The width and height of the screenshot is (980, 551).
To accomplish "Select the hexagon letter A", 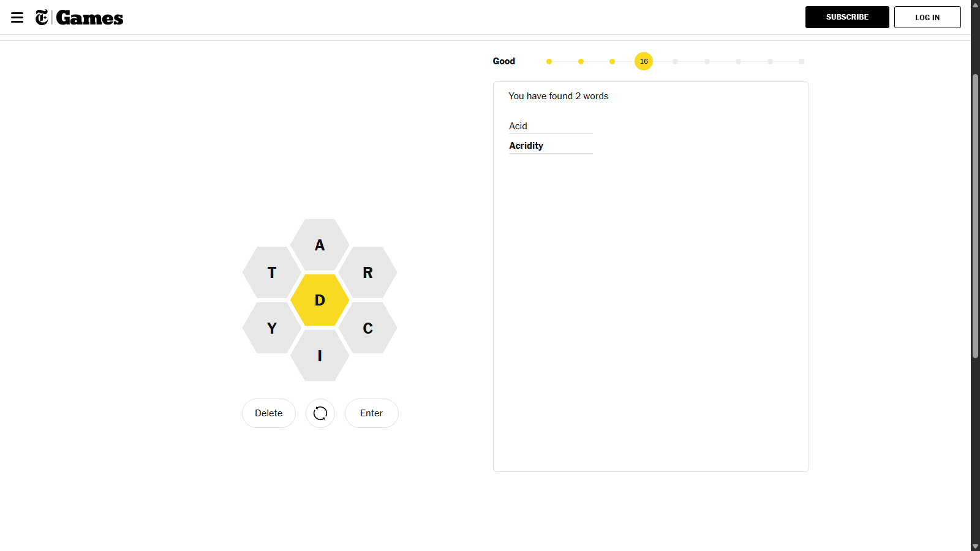I will pyautogui.click(x=320, y=245).
